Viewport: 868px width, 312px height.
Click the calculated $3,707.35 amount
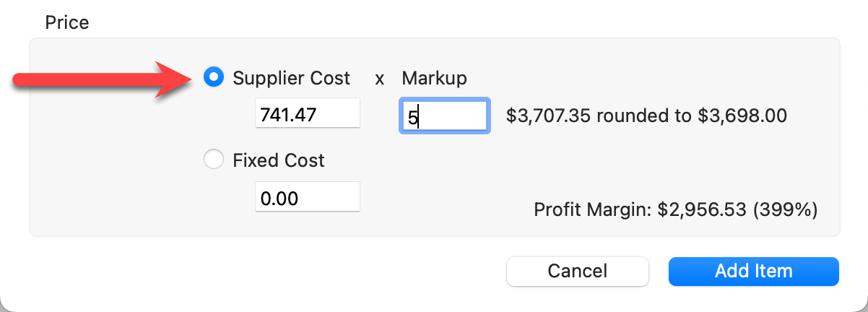549,115
